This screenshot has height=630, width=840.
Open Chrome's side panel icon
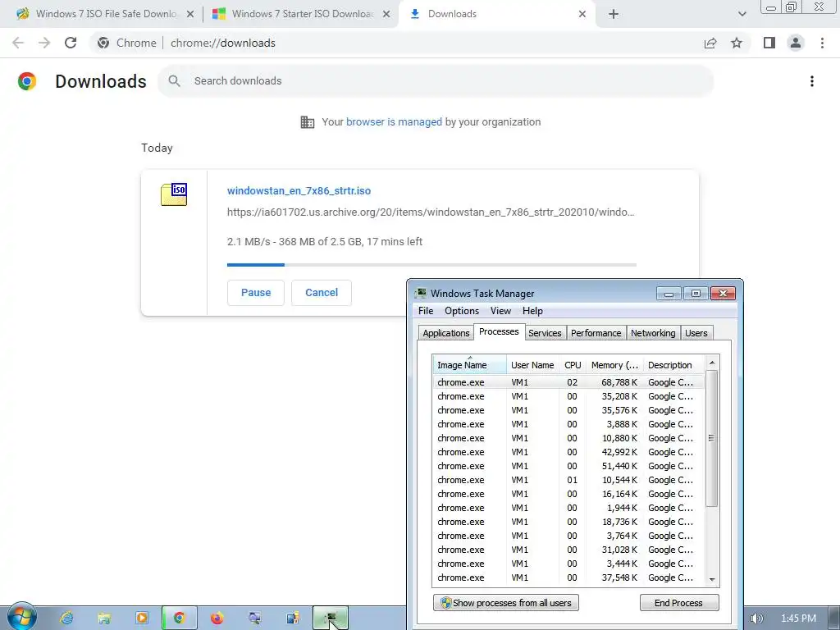pyautogui.click(x=769, y=43)
